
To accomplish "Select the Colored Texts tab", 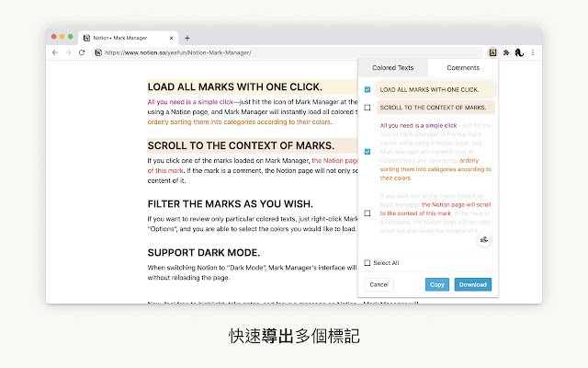I will [392, 68].
